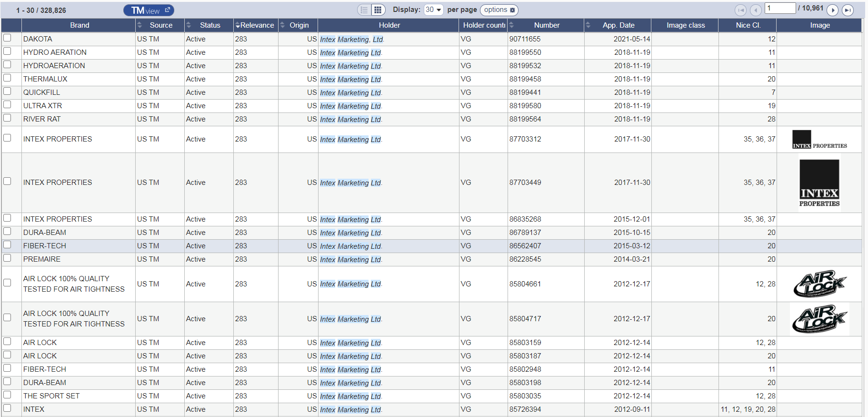Viewport: 868px width, 417px height.
Task: Switch to grid view icon
Action: (378, 10)
